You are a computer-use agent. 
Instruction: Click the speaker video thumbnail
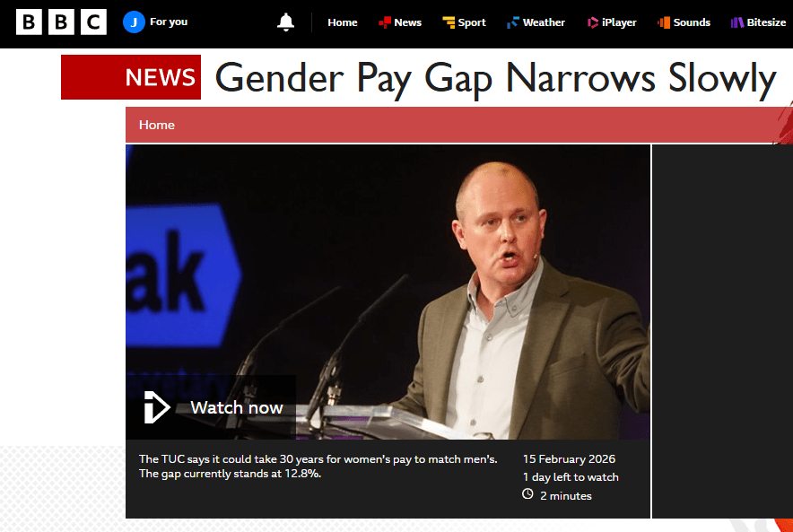coord(388,292)
